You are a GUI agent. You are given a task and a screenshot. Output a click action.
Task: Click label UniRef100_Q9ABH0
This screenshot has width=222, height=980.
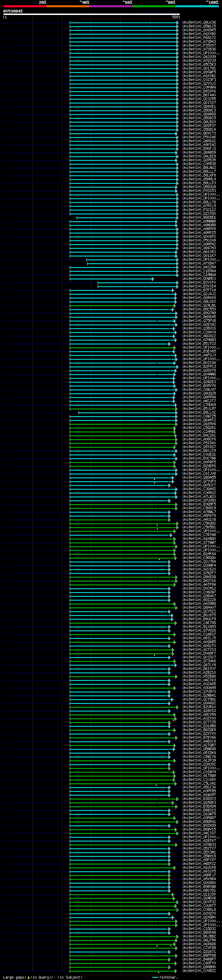point(199,967)
